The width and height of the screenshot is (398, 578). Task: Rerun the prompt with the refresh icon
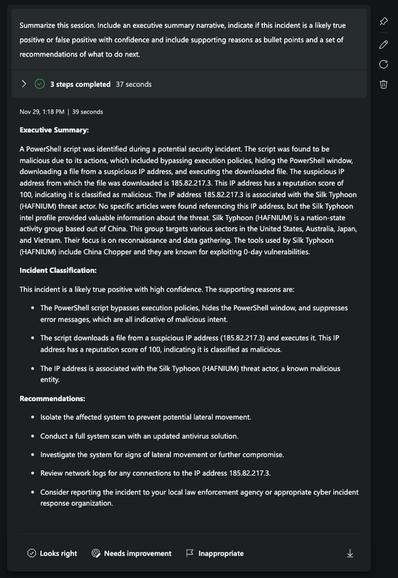coord(384,65)
